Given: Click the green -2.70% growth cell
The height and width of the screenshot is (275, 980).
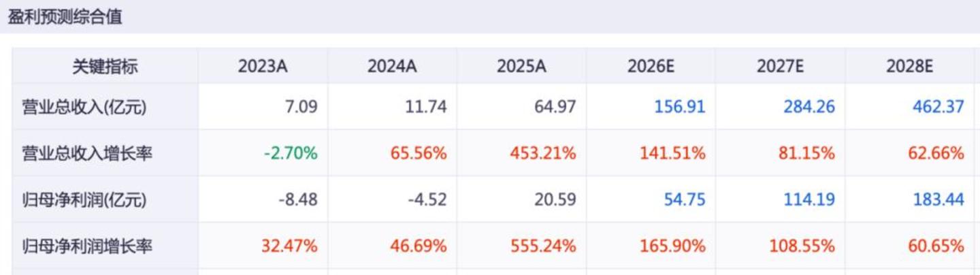Looking at the screenshot, I should (x=291, y=154).
